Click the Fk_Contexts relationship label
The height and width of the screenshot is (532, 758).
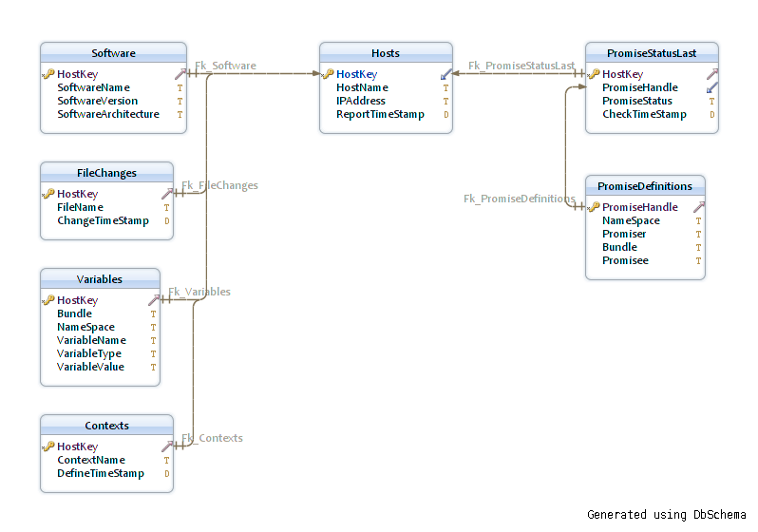point(212,438)
